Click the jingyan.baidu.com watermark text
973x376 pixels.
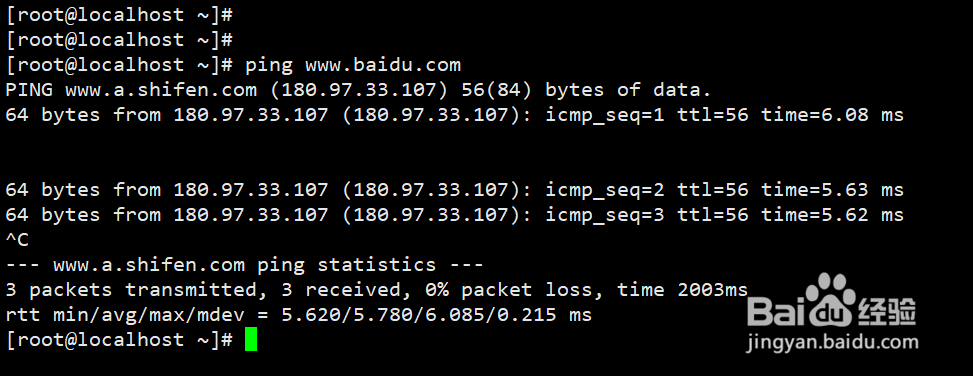(833, 342)
